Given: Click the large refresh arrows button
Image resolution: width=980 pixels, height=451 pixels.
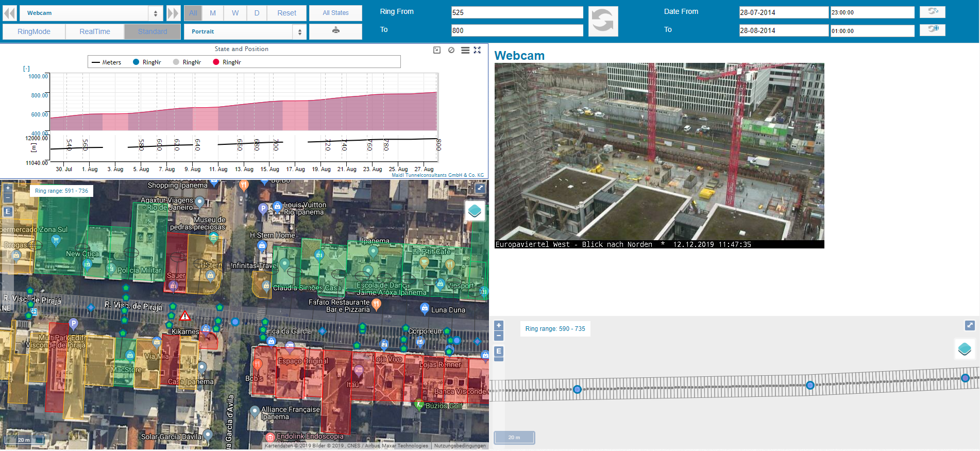Looking at the screenshot, I should [603, 22].
